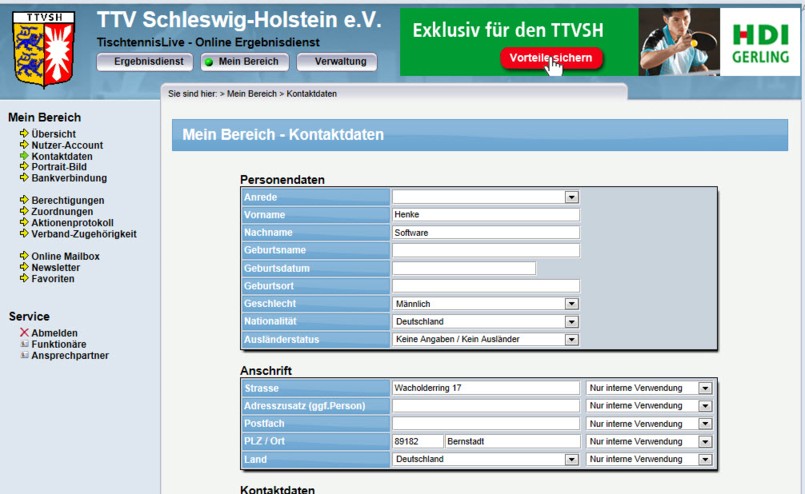
Task: Click the arrow icon beside Übersicht
Action: (24, 134)
